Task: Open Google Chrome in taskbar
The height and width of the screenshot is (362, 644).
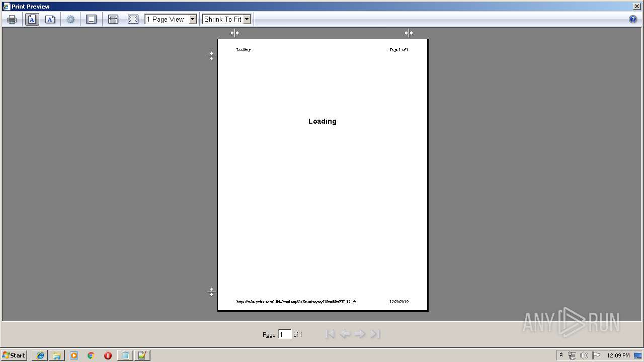Action: (x=91, y=355)
